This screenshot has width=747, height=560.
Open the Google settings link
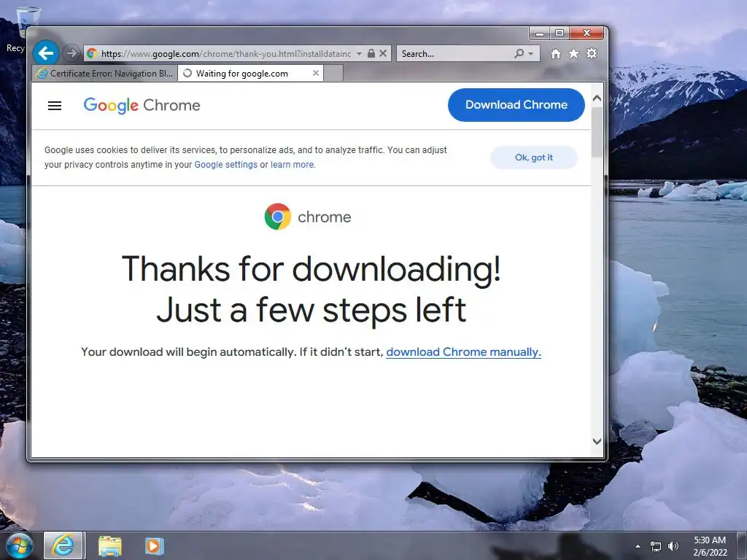click(x=226, y=165)
